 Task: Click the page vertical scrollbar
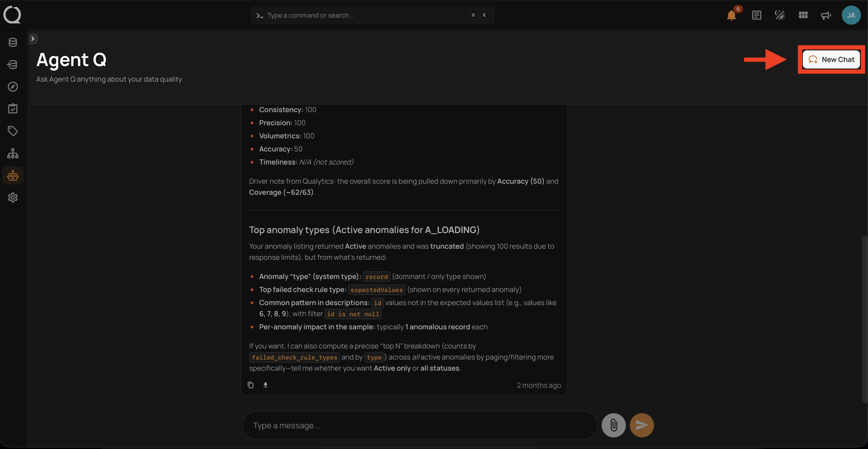coord(864,319)
